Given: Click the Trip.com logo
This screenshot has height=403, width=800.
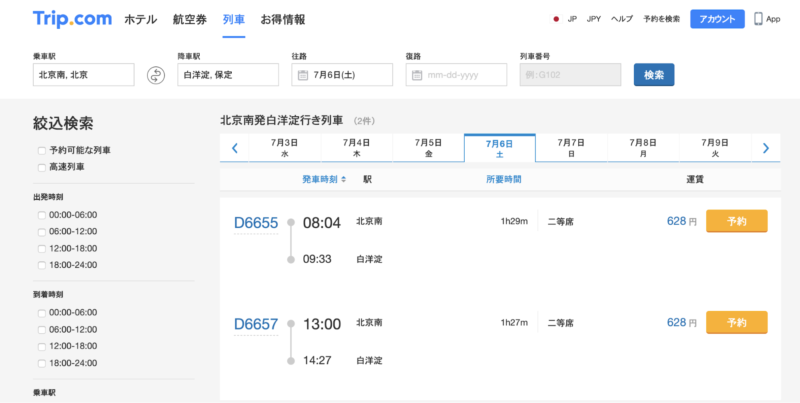Looking at the screenshot, I should click(70, 19).
